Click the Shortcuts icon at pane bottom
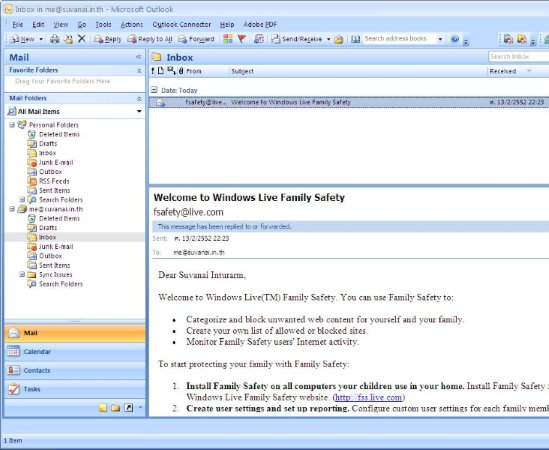Screen dimensions: 549x450 pyautogui.click(x=128, y=408)
